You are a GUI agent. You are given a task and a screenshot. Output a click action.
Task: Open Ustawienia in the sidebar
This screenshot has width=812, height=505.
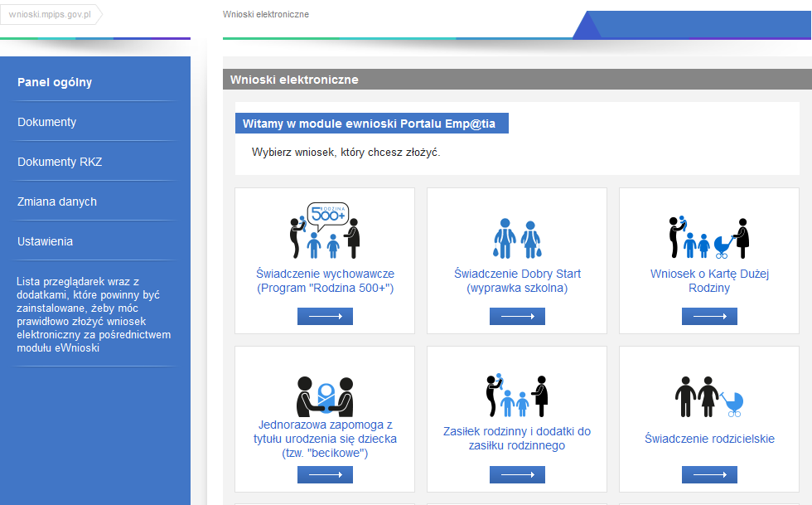point(45,241)
